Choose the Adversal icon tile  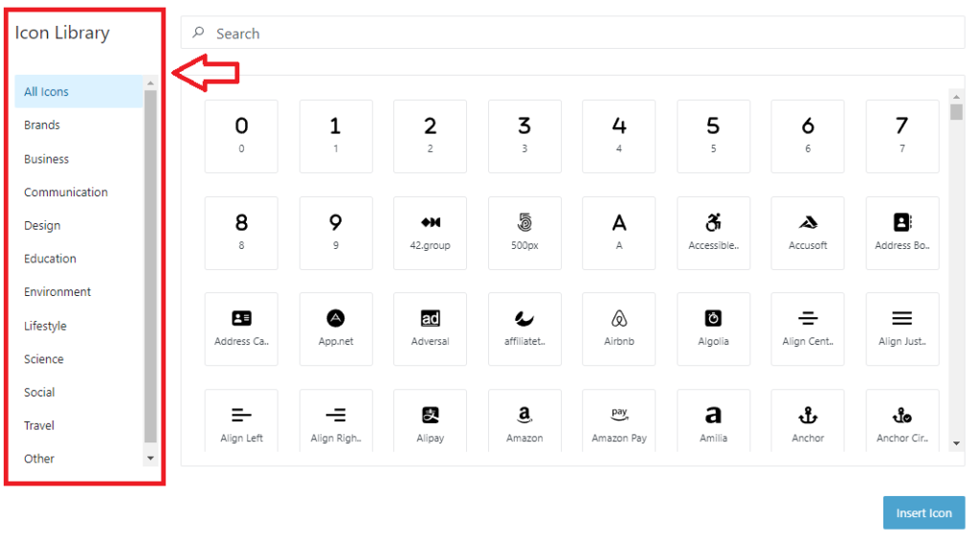430,329
